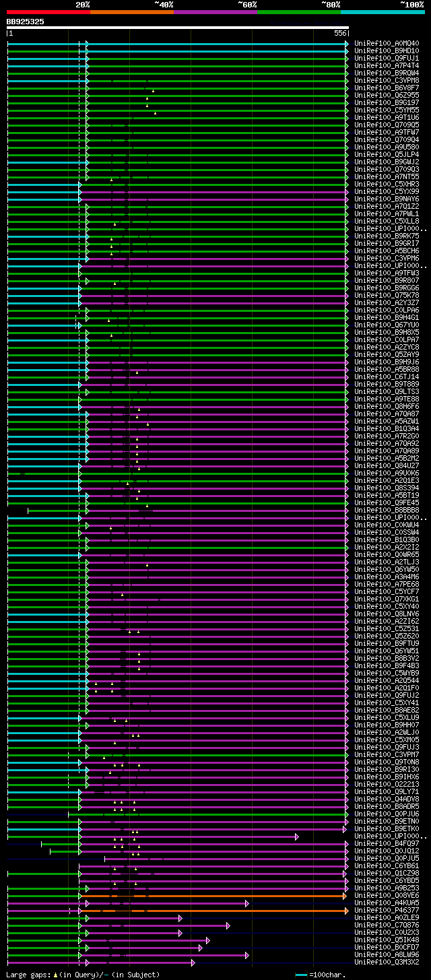Click the label UniRef100_C5YX99
Screen dimensions: 431x980
387,191
